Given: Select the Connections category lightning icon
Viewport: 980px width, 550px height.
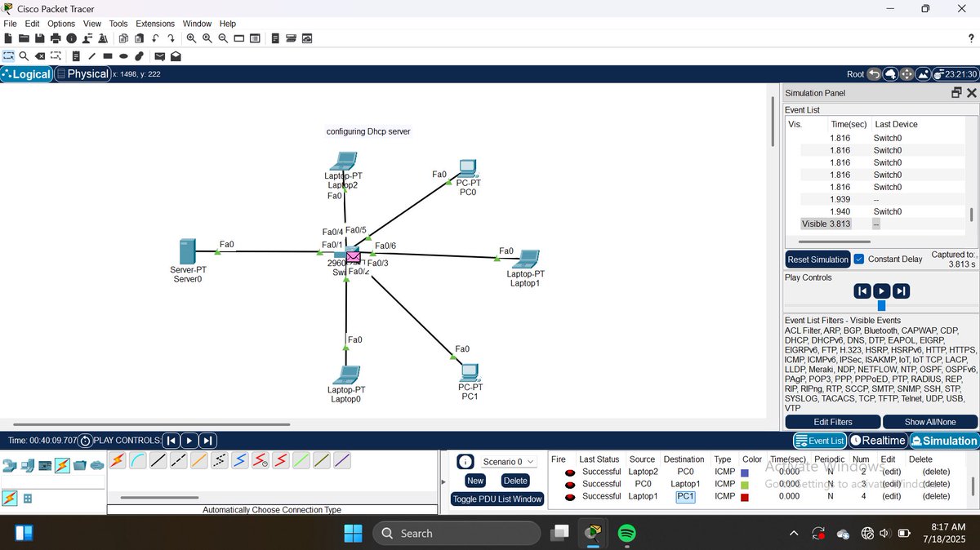Looking at the screenshot, I should (62, 466).
